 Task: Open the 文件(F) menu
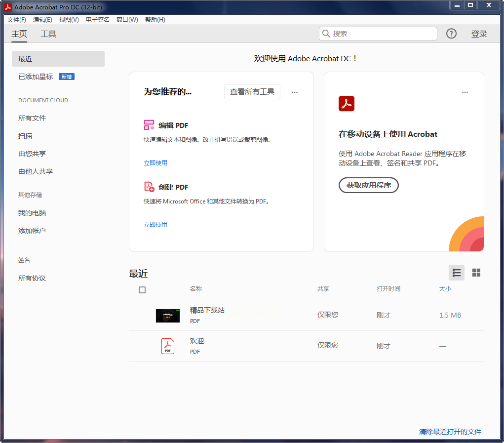[17, 20]
